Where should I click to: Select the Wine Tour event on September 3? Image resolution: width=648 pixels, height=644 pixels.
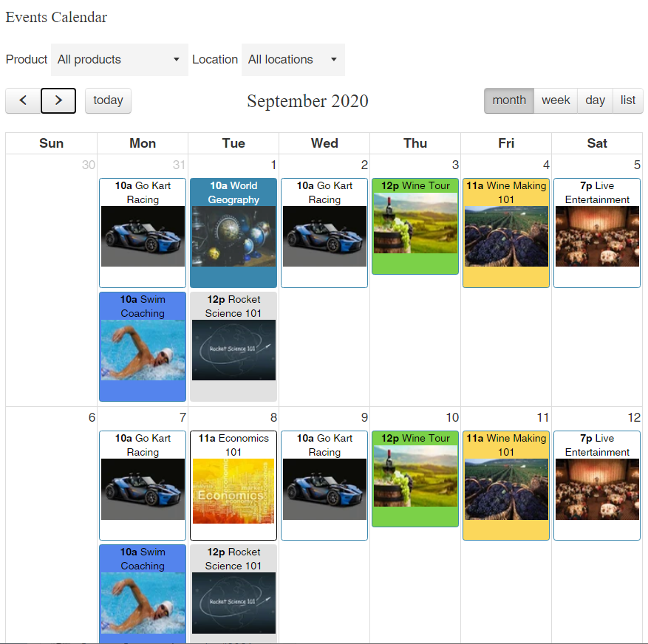point(415,227)
